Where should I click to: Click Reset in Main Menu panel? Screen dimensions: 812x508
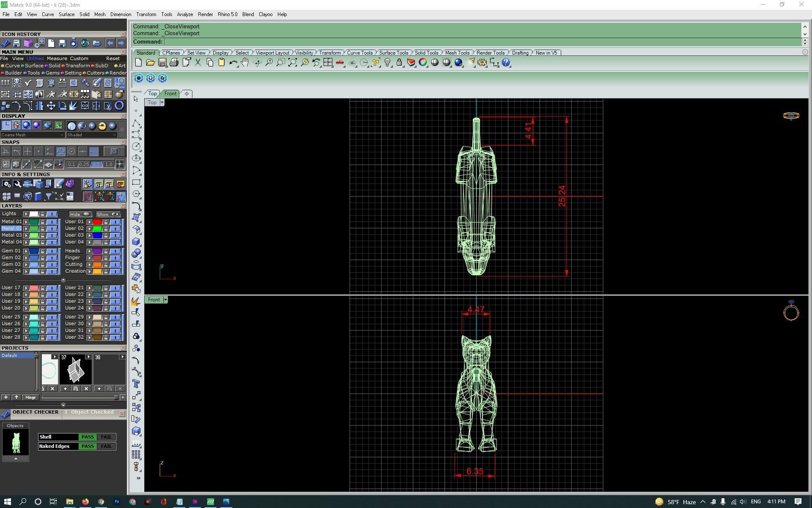click(112, 58)
